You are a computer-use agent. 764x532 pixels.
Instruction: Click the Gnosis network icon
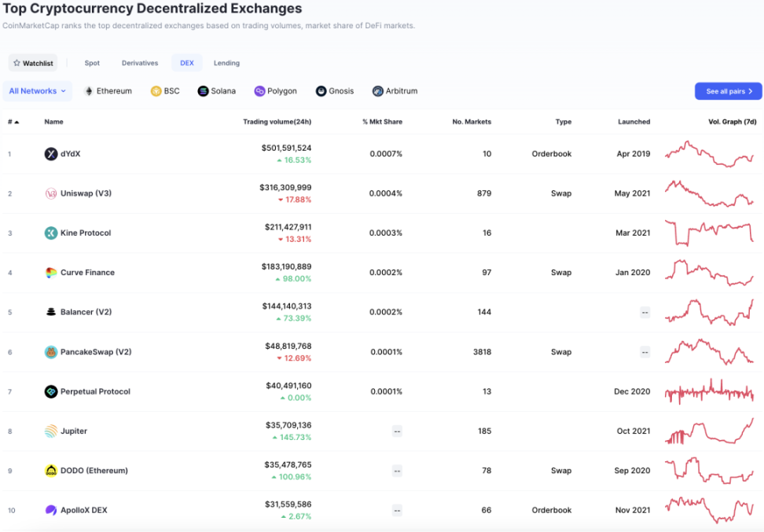coord(321,91)
